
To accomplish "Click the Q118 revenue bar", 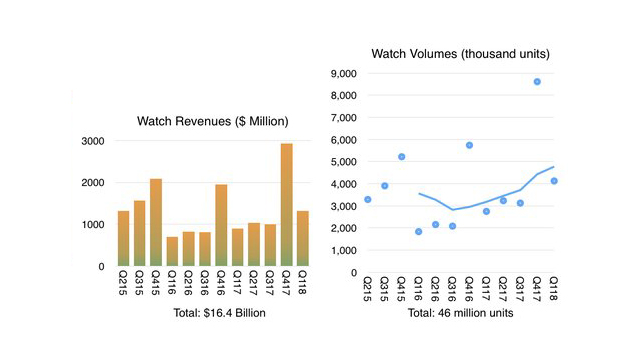I will (303, 239).
